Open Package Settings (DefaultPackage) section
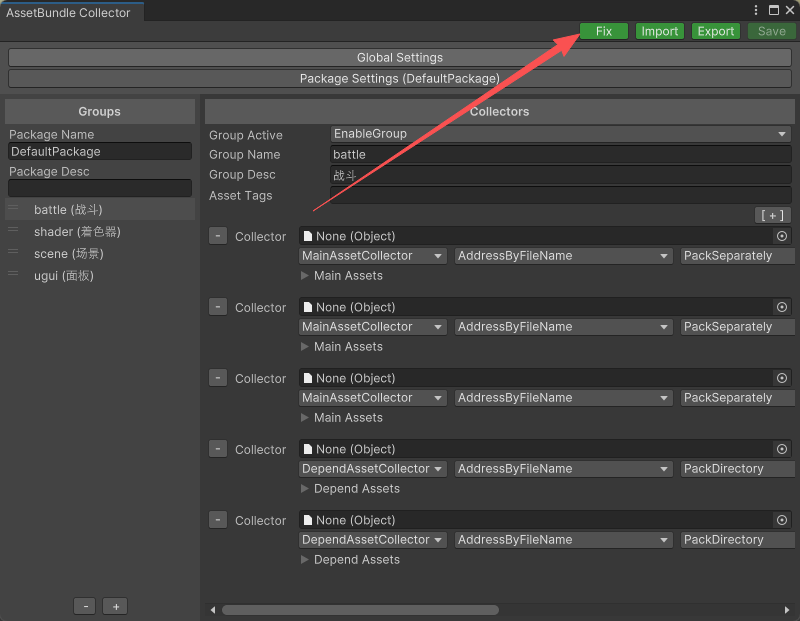 400,79
